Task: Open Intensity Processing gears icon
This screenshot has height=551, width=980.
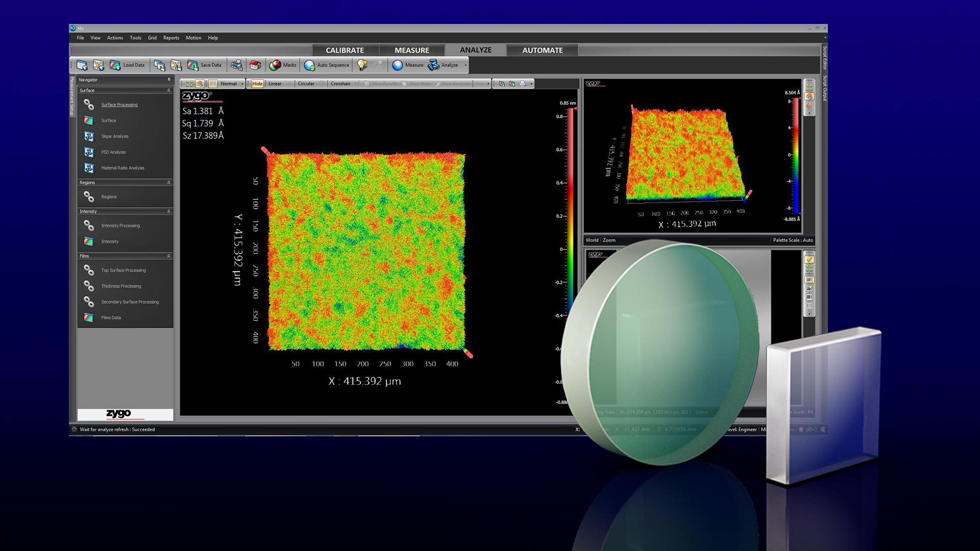Action: [x=89, y=226]
